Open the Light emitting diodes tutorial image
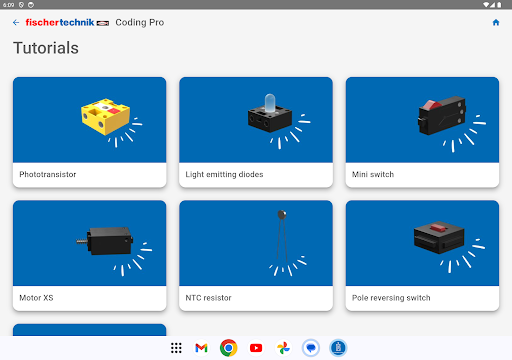The height and width of the screenshot is (360, 512). 256,120
